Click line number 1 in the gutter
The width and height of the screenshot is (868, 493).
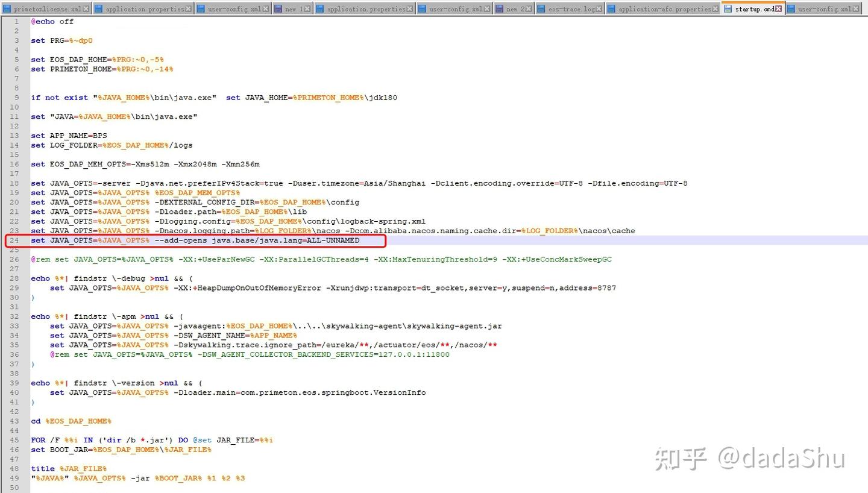click(x=16, y=21)
